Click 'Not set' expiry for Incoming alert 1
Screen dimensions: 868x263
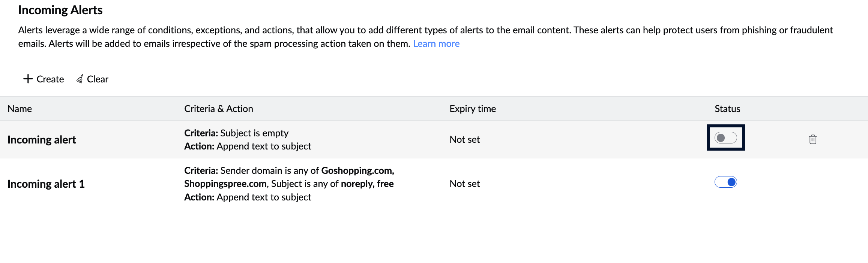tap(465, 184)
